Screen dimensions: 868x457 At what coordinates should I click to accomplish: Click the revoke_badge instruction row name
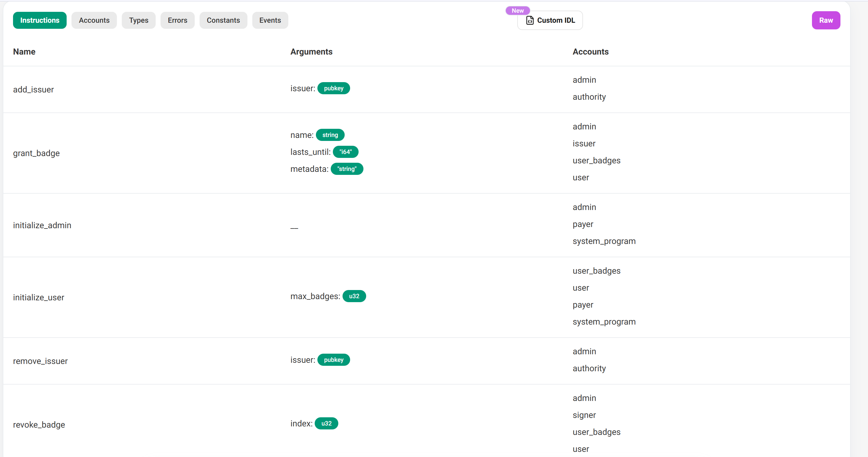click(x=39, y=425)
